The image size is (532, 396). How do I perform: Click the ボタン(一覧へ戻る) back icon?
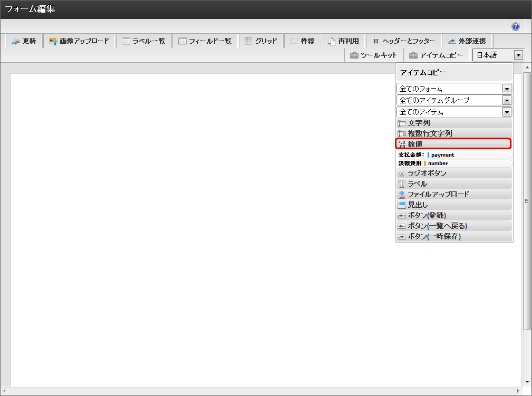402,226
